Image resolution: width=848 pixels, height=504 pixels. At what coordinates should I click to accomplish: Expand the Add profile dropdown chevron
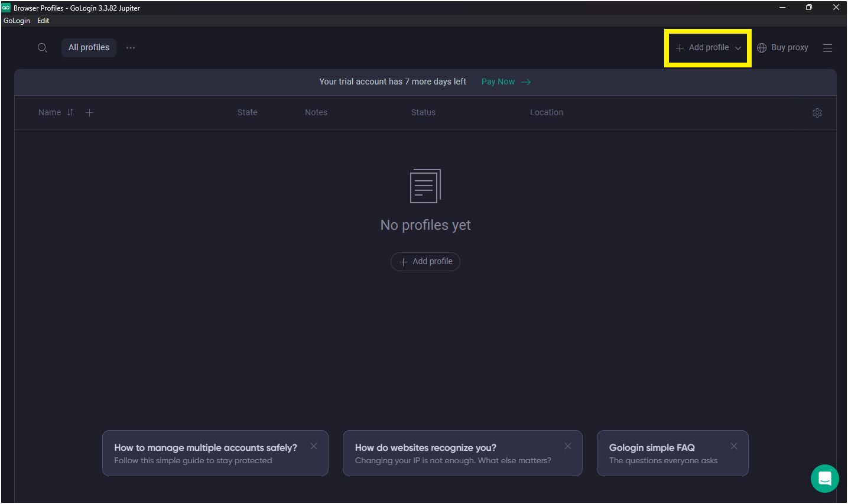point(737,48)
